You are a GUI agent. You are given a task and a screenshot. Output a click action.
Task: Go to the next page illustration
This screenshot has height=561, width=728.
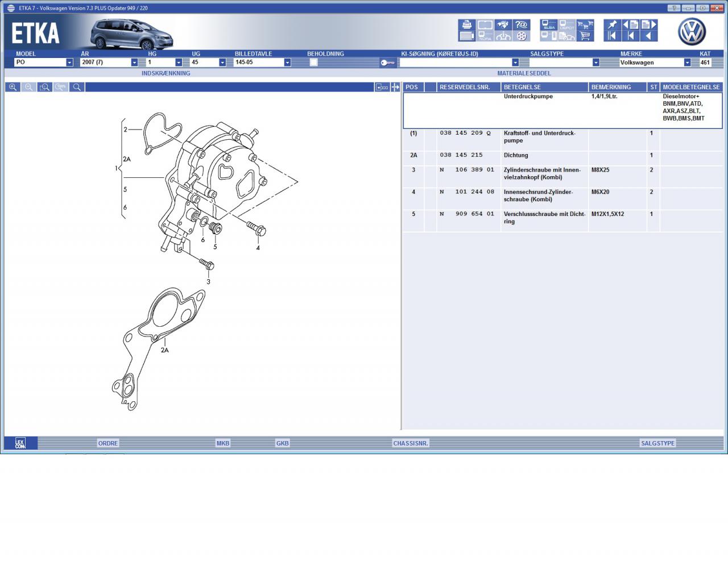648,24
